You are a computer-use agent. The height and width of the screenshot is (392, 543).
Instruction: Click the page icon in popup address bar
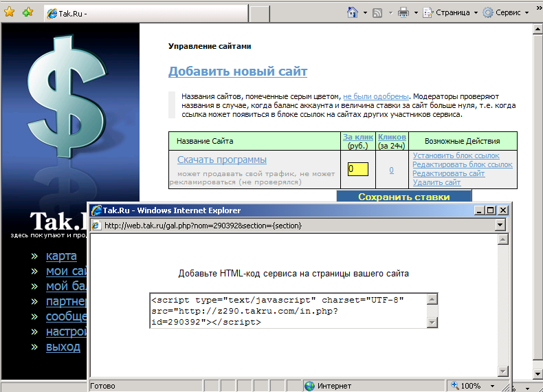(x=96, y=226)
